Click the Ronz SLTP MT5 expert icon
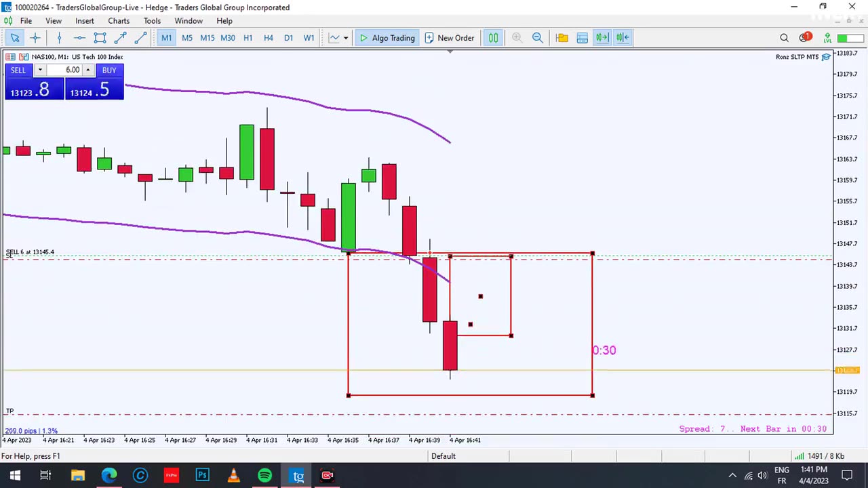Image resolution: width=868 pixels, height=488 pixels. [x=826, y=57]
